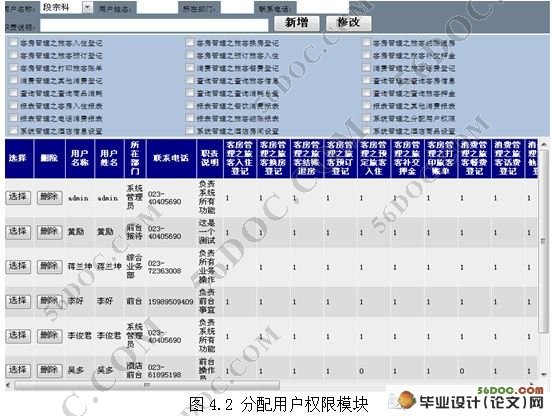The width and height of the screenshot is (552, 416).
Task: Check 客房管理之旅客入住登记 permission
Action: 13,43
